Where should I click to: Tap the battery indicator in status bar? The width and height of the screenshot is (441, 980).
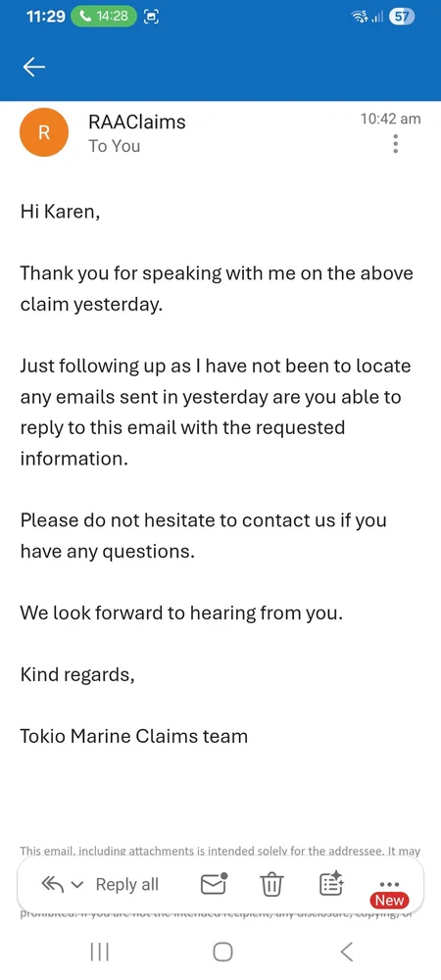(402, 17)
